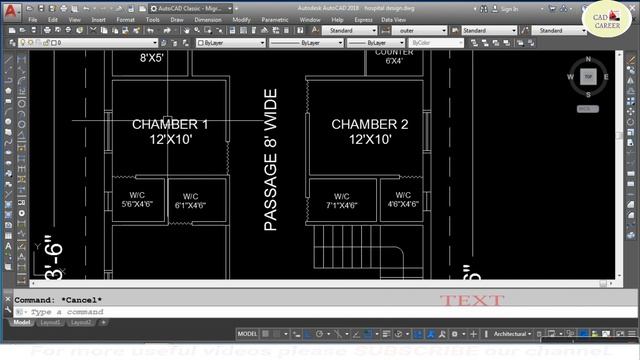Screen dimensions: 640x360
Task: Open the Architectural units dropdown in status bar
Action: pos(512,334)
